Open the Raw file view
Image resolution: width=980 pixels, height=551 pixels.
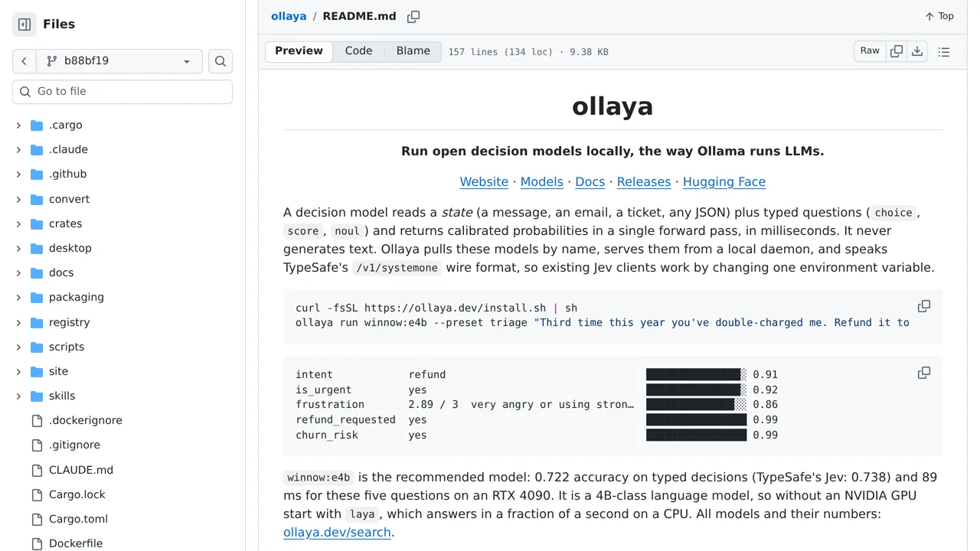coord(870,51)
